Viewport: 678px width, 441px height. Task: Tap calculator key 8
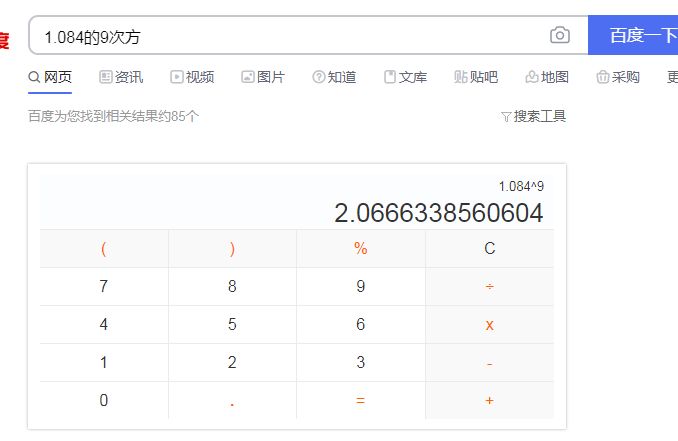(232, 286)
